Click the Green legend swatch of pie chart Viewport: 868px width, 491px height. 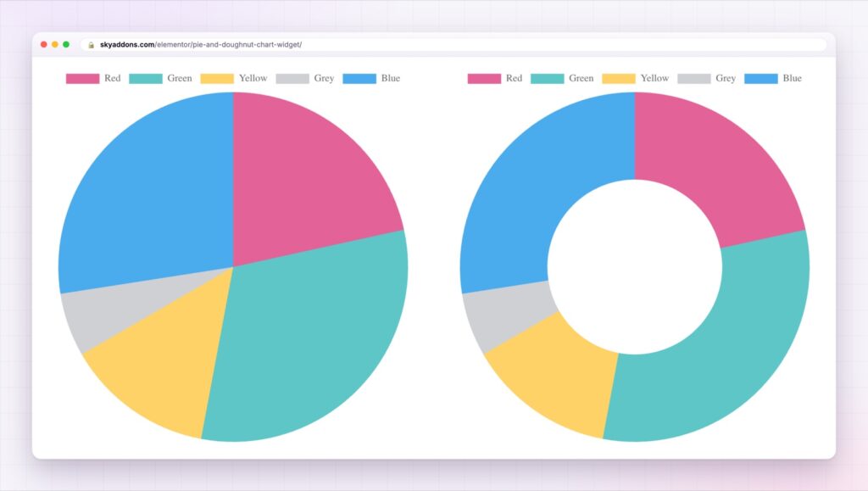coord(146,79)
